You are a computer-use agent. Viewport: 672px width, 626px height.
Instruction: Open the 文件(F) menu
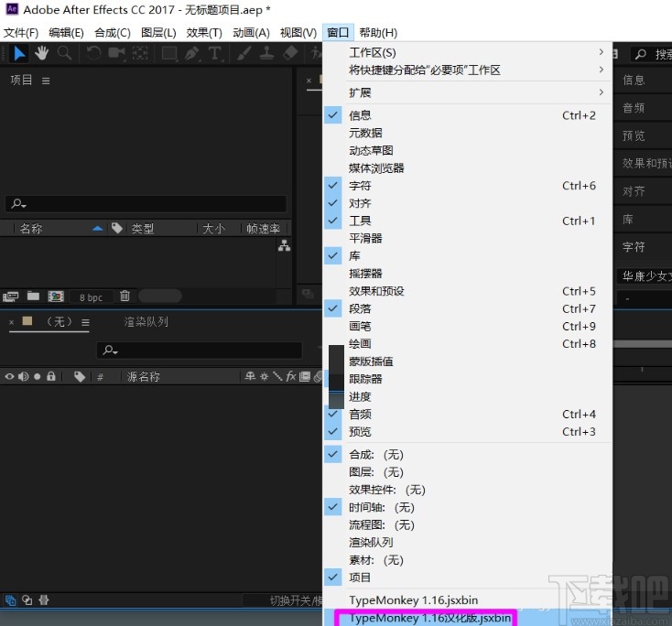(x=20, y=33)
